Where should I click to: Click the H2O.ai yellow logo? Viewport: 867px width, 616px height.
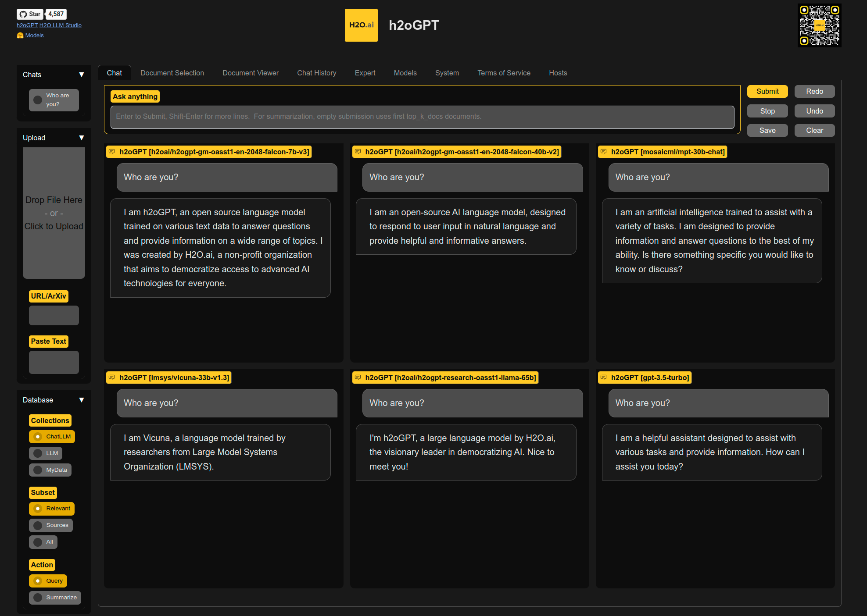[x=361, y=25]
